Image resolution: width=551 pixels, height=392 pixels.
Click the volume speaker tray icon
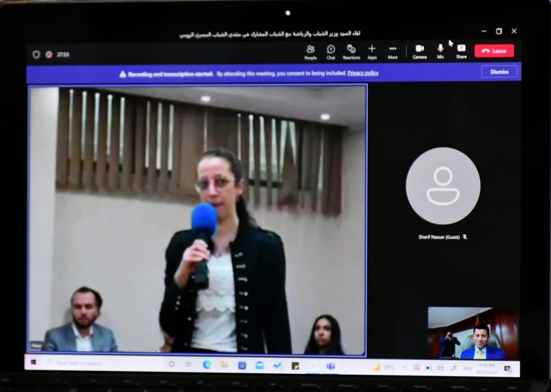(x=440, y=368)
